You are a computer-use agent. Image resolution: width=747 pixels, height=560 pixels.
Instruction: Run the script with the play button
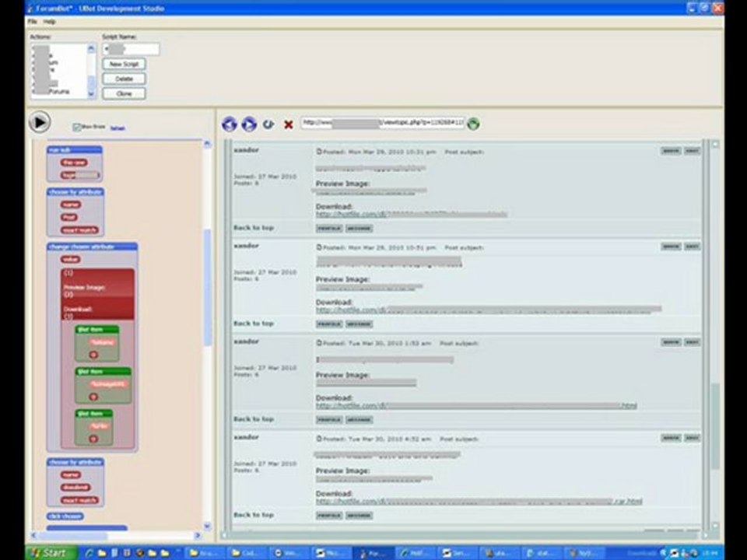tap(40, 122)
